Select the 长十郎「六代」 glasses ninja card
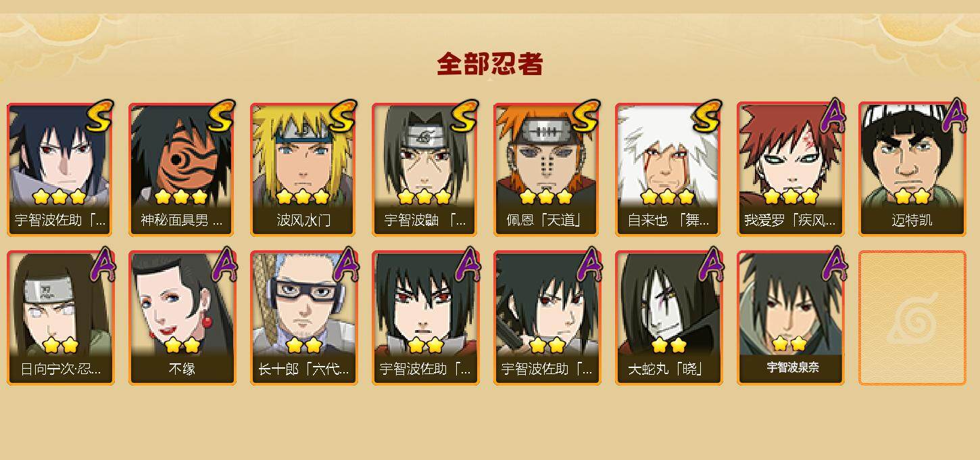 click(x=304, y=318)
